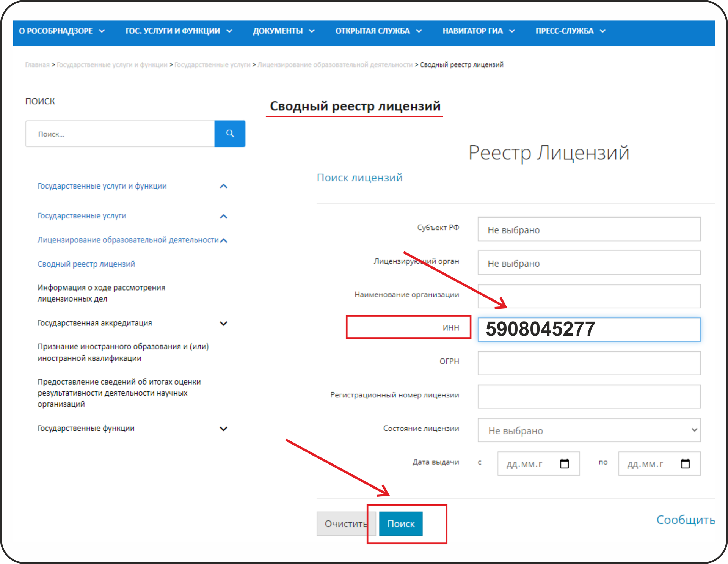Image resolution: width=728 pixels, height=564 pixels.
Task: Go to Главная in breadcrumbs
Action: pos(37,65)
